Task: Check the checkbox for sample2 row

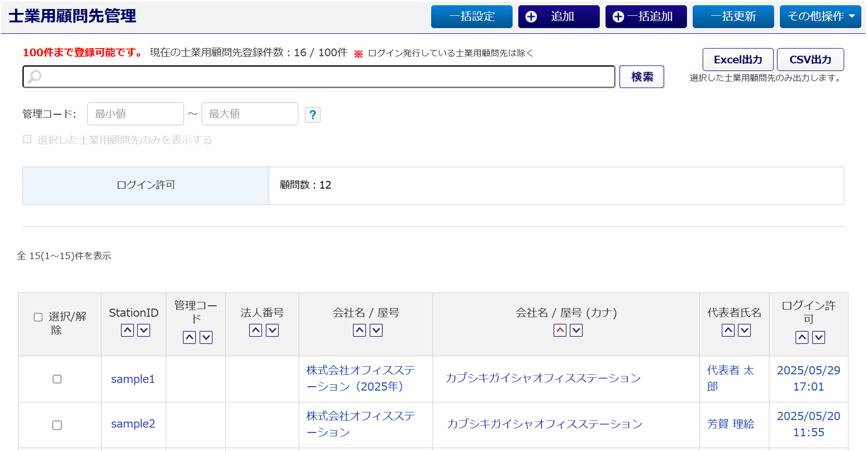Action: 57,425
